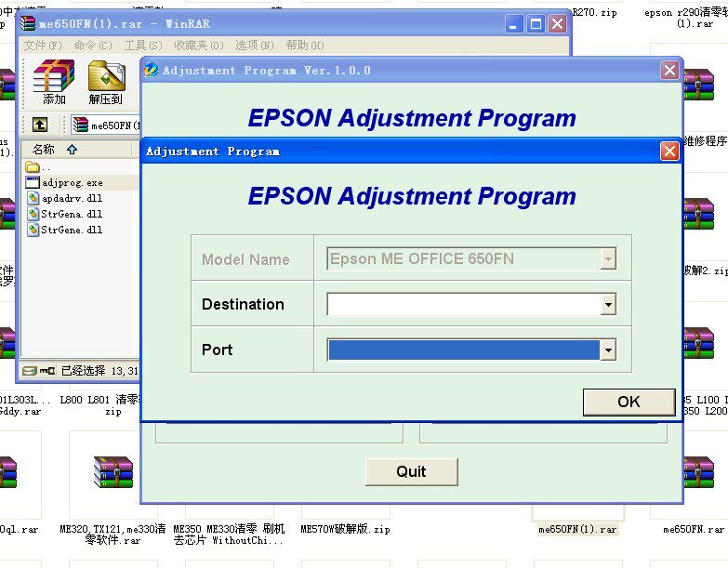This screenshot has width=728, height=568.
Task: Select StrGena.dll in the archive list
Action: (72, 215)
